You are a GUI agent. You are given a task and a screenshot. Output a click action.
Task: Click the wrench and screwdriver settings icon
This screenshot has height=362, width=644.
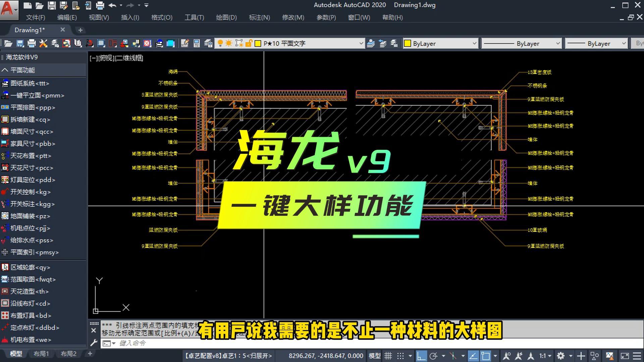pos(43,43)
